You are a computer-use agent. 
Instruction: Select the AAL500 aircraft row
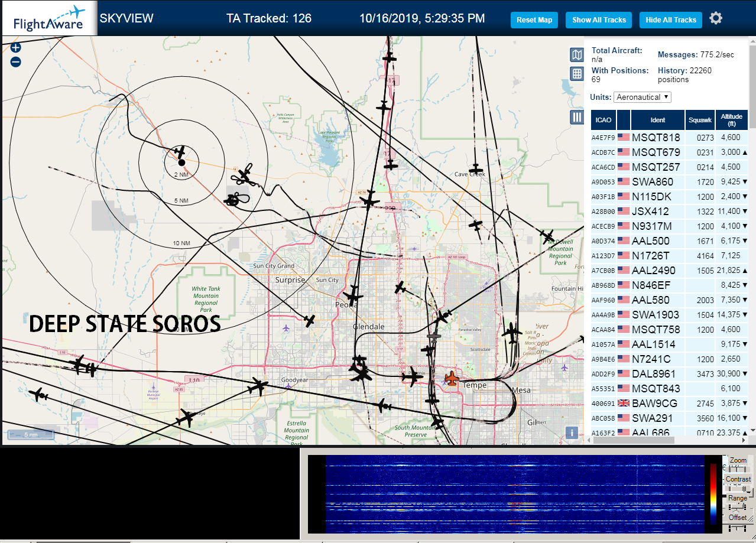coord(669,240)
